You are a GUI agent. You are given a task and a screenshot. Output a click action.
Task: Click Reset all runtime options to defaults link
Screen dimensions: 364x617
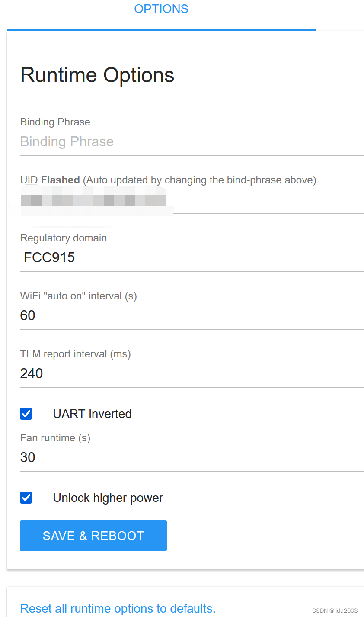pyautogui.click(x=118, y=608)
